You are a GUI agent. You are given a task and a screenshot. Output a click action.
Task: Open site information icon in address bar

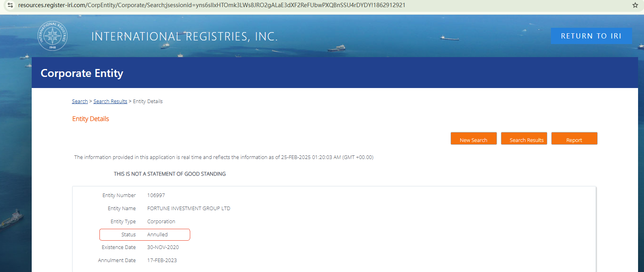tap(10, 5)
